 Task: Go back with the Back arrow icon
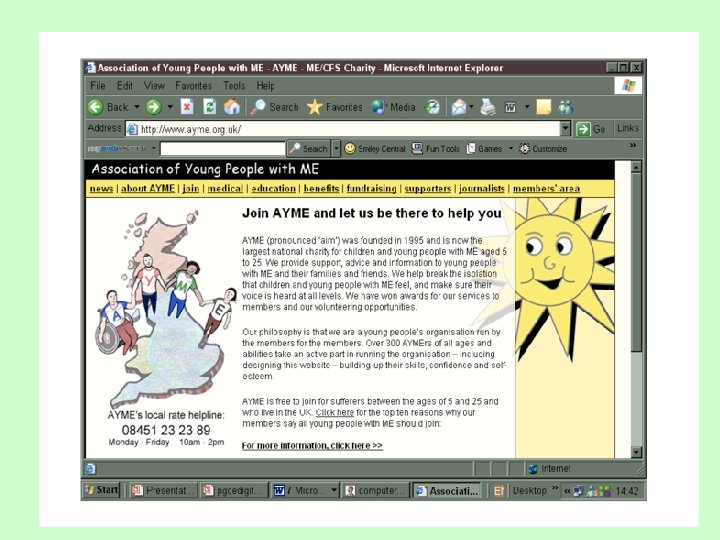(x=96, y=107)
